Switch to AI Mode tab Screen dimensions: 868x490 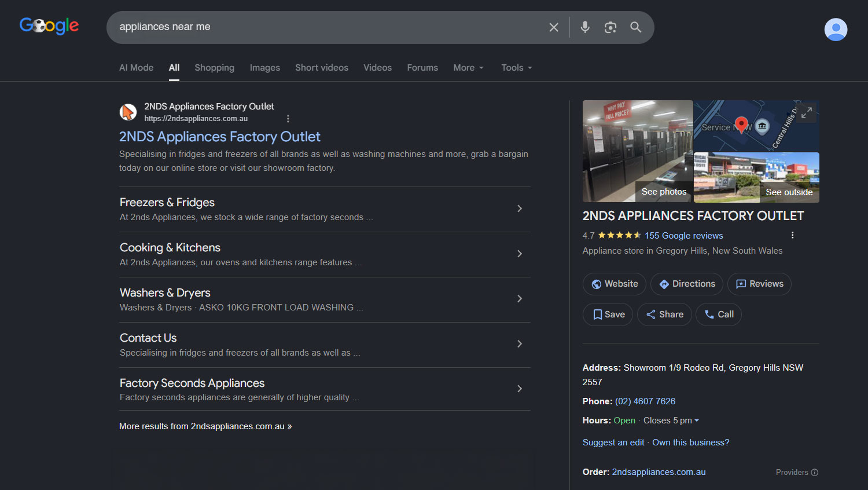pyautogui.click(x=137, y=68)
